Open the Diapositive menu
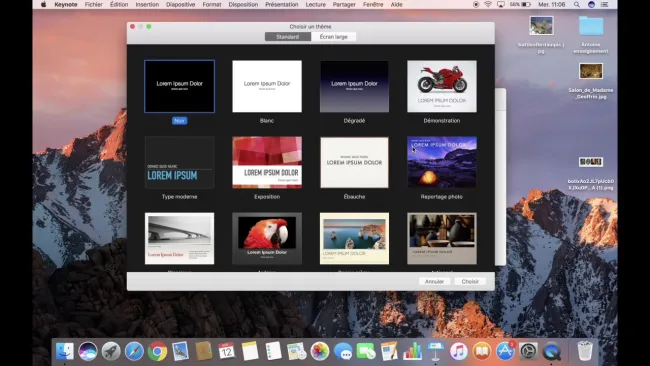This screenshot has width=650, height=366. [180, 5]
